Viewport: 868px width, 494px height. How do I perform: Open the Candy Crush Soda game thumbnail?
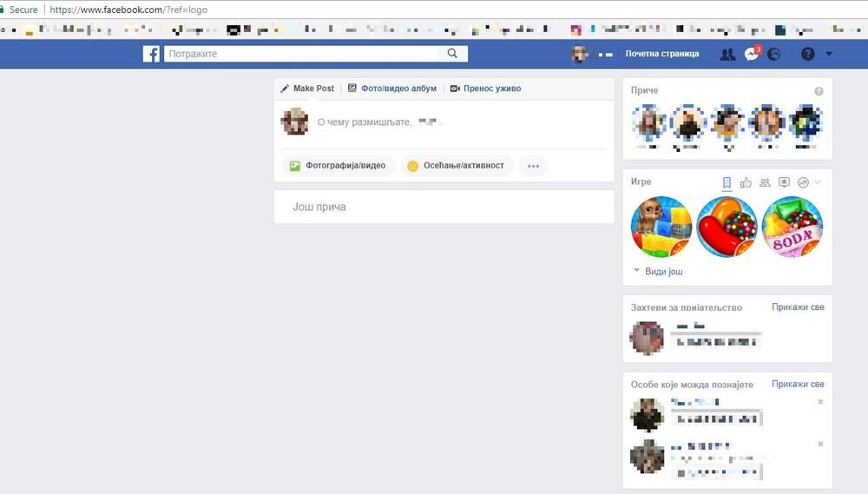click(792, 227)
